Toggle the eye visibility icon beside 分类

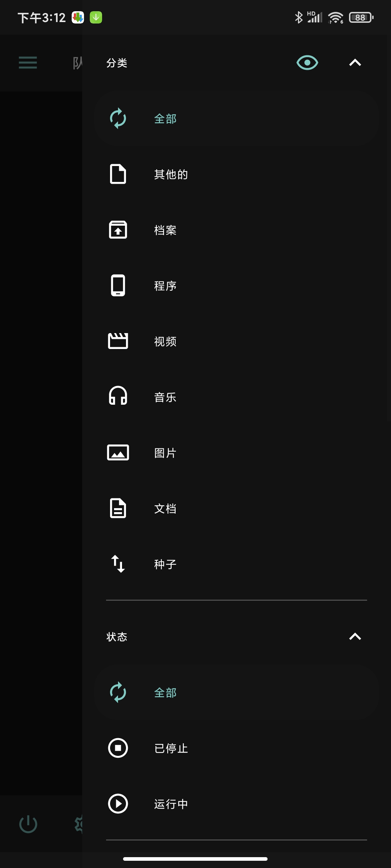[x=307, y=63]
